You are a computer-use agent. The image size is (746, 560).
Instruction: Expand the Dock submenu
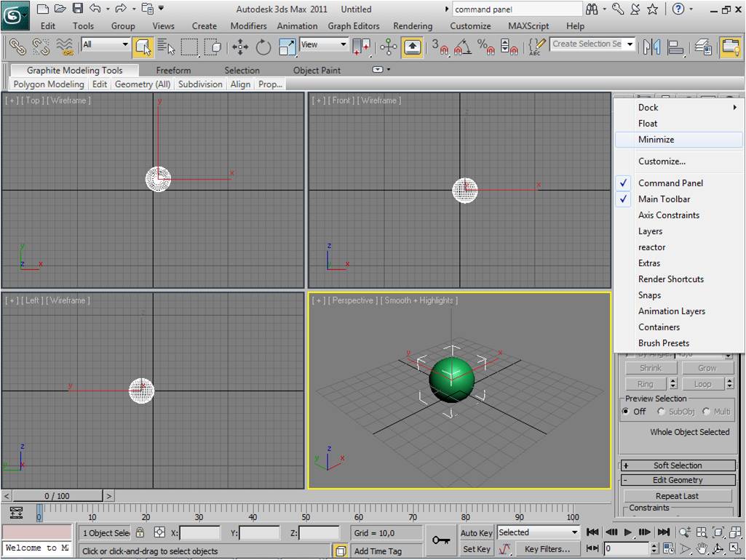pos(678,108)
